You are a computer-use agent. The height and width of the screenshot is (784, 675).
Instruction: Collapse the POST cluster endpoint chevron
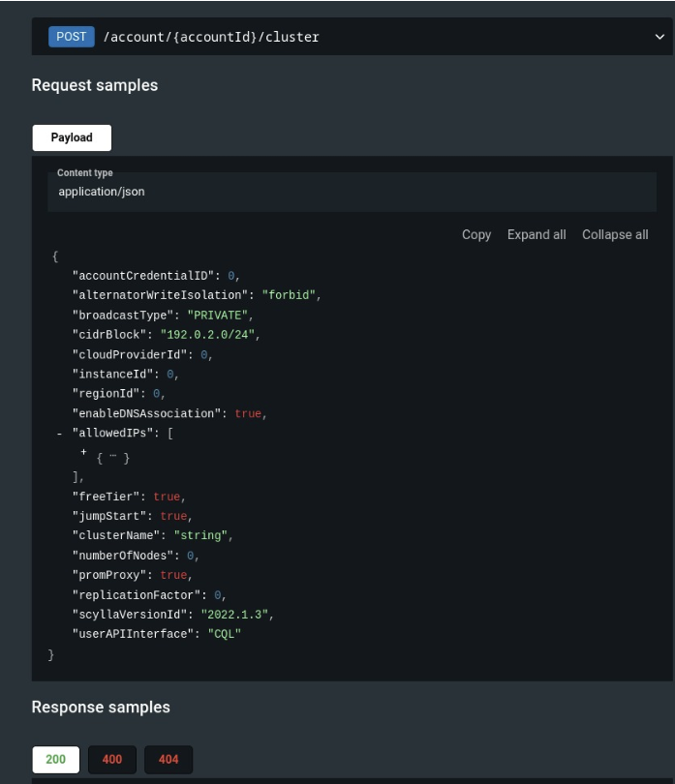coord(660,37)
